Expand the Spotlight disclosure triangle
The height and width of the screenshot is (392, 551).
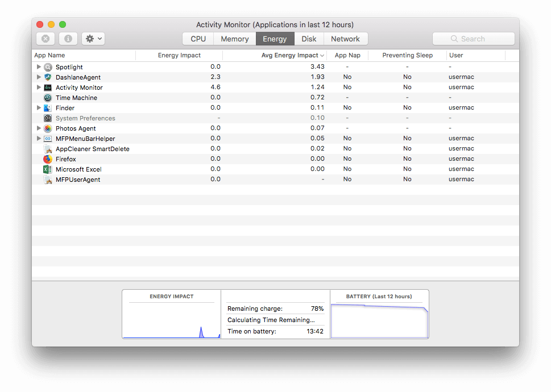pyautogui.click(x=39, y=66)
